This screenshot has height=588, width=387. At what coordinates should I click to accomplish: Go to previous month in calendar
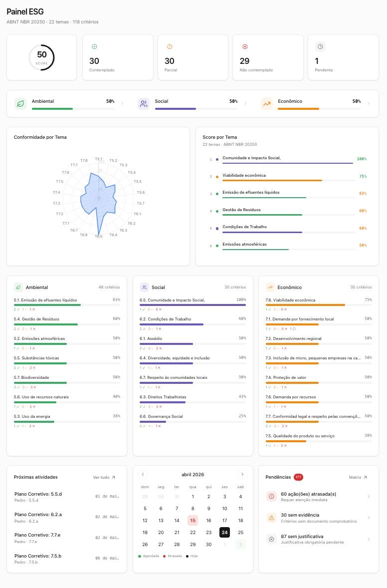coord(143,474)
